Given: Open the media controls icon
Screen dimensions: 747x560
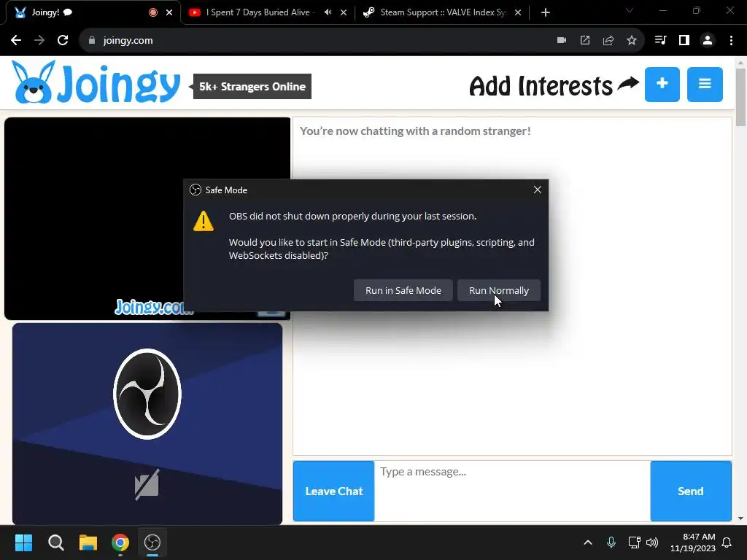Looking at the screenshot, I should (660, 41).
